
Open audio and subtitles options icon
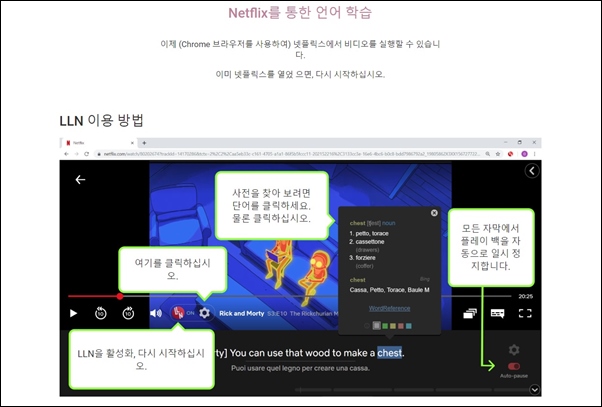coord(498,313)
